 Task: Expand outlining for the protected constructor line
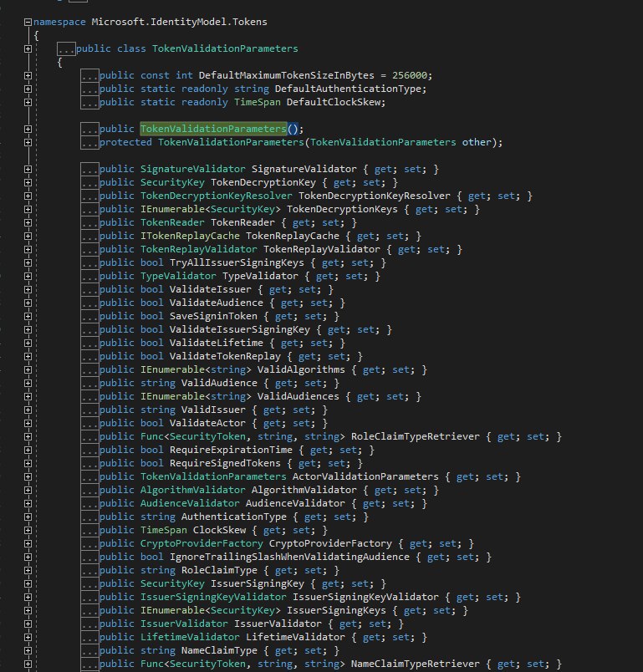[x=28, y=142]
